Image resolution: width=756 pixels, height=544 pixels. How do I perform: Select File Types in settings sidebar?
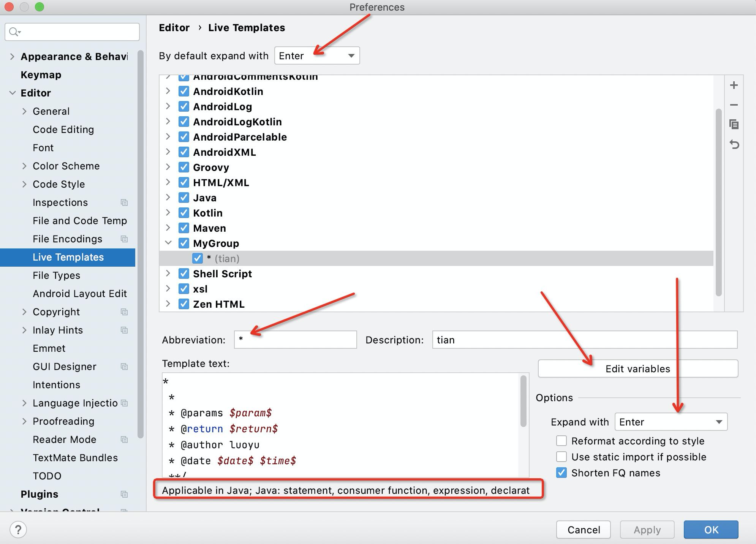(x=56, y=275)
